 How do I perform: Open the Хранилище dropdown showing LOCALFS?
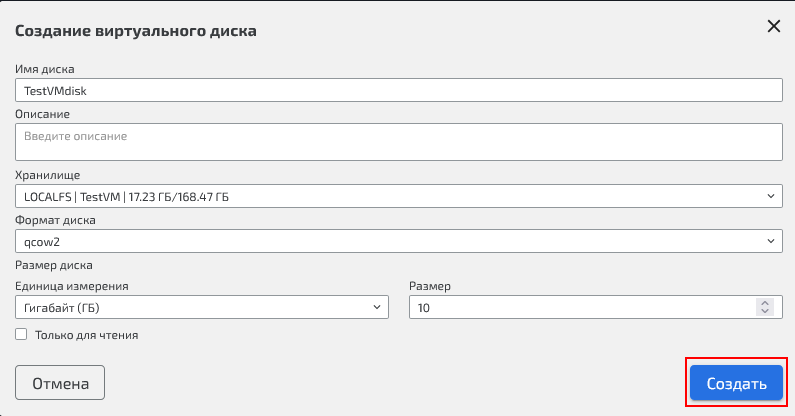coord(390,197)
